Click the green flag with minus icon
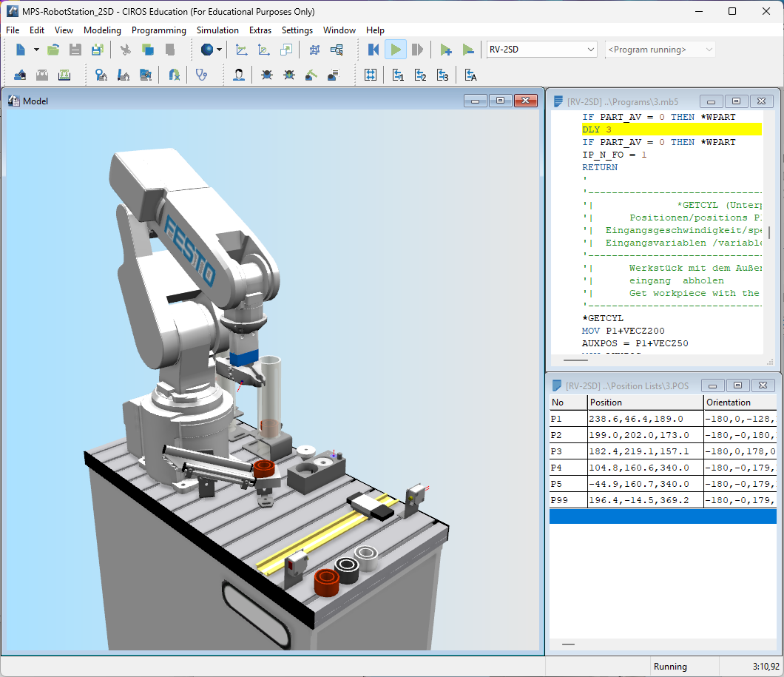 [468, 50]
